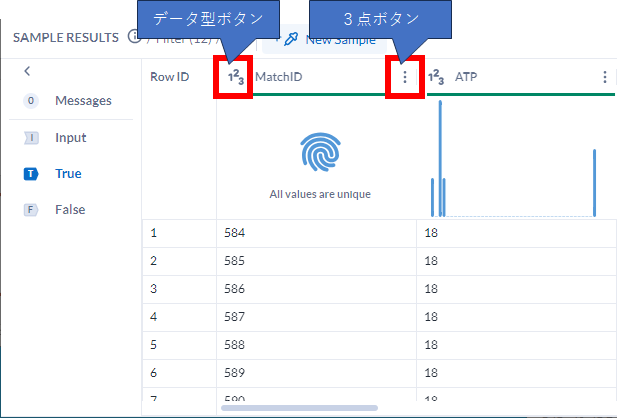Screen dimensions: 617x418
Task: Click the ATP column data type icon
Action: point(436,77)
